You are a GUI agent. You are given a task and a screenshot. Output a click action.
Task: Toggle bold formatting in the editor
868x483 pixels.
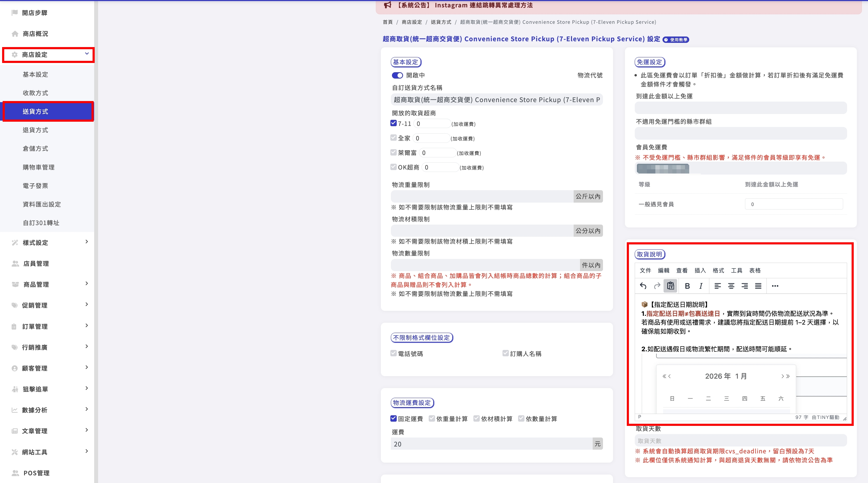coord(687,286)
